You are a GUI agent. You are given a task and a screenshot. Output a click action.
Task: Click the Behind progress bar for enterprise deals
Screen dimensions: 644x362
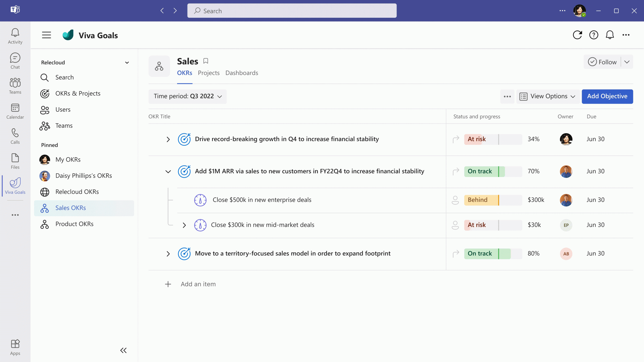tap(493, 200)
